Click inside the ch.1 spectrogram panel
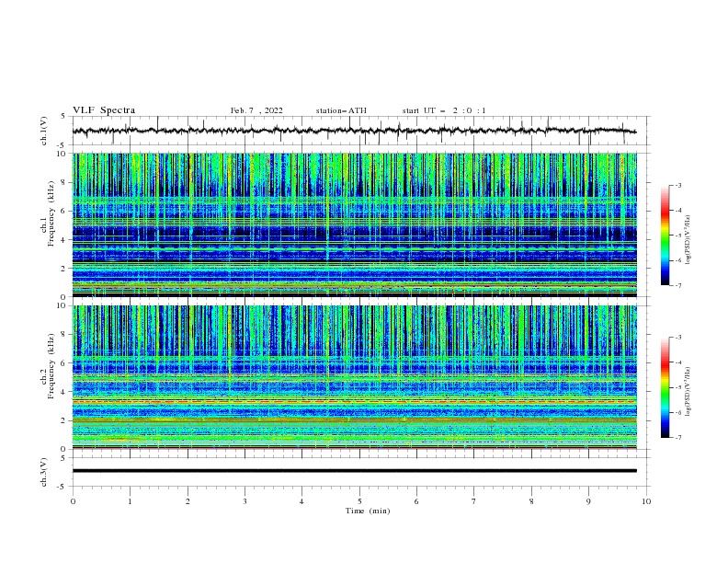Screen dimensions: 728x563 coord(354,224)
